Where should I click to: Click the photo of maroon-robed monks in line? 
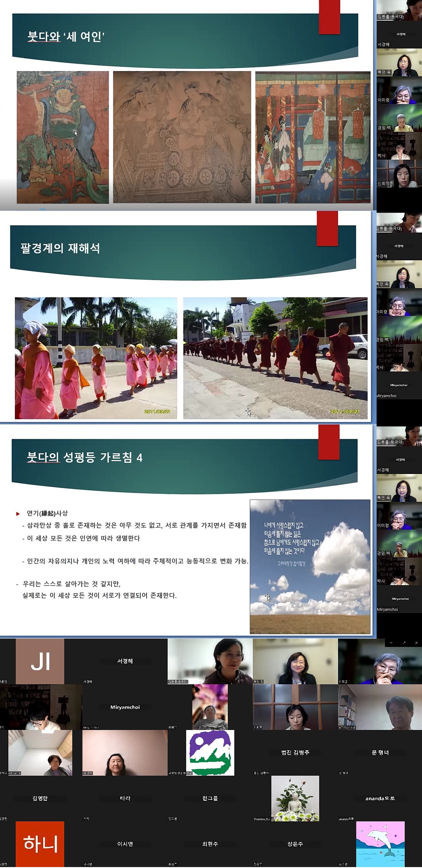[x=275, y=358]
